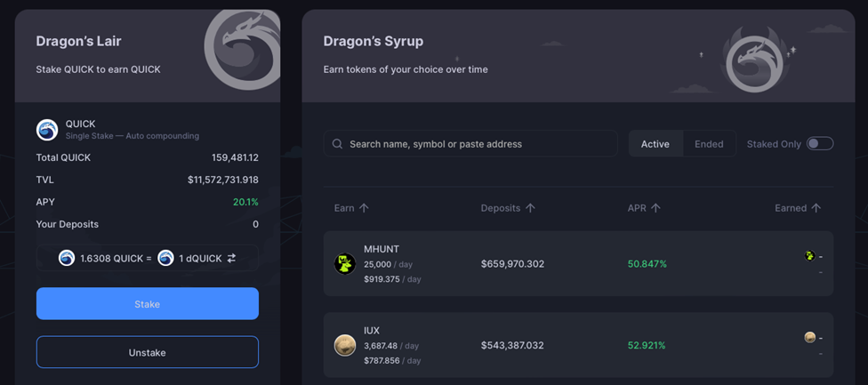Click the TVL value $11,572,731.918

tap(223, 180)
